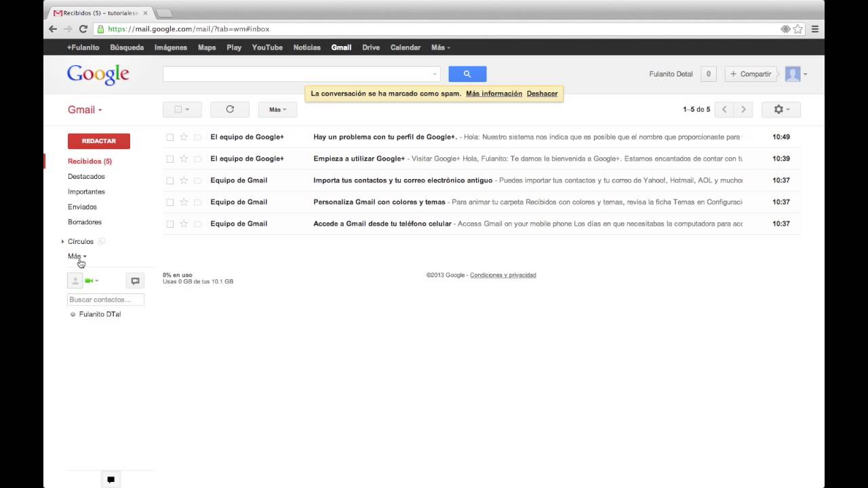This screenshot has height=488, width=868.
Task: Go to older messages arrow
Action: coord(743,109)
